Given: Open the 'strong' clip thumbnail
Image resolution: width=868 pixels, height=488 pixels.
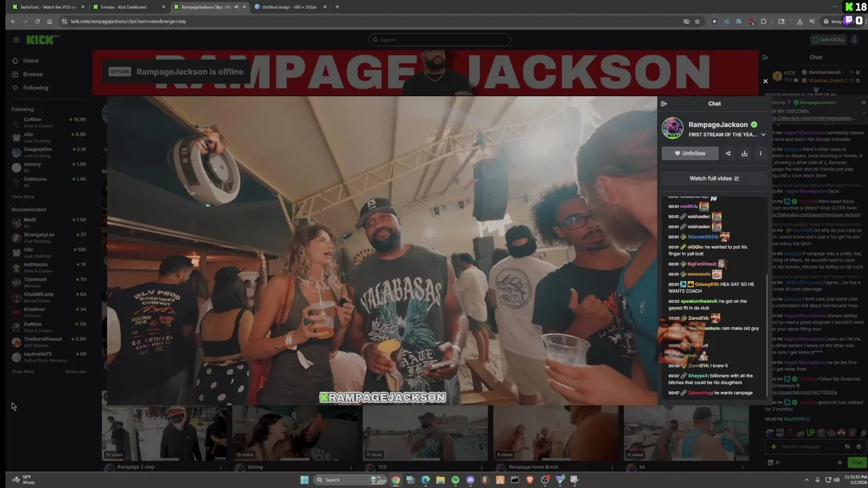Looking at the screenshot, I should 295,434.
